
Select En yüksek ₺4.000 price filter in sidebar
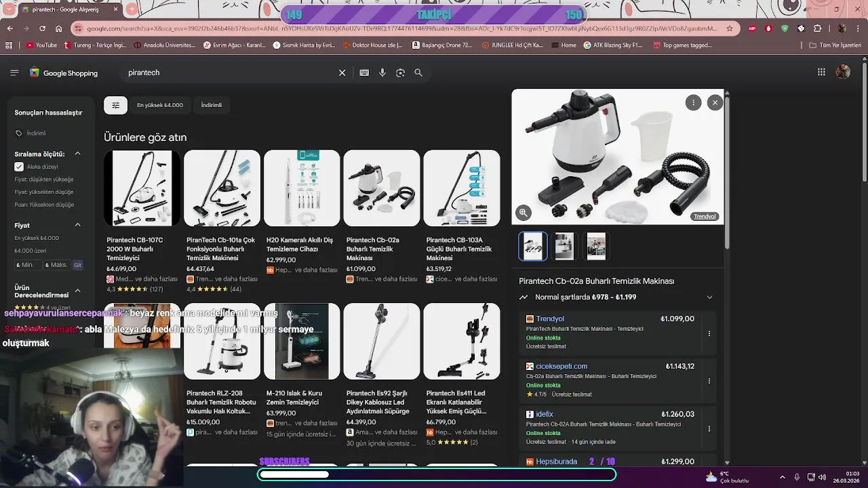point(37,238)
